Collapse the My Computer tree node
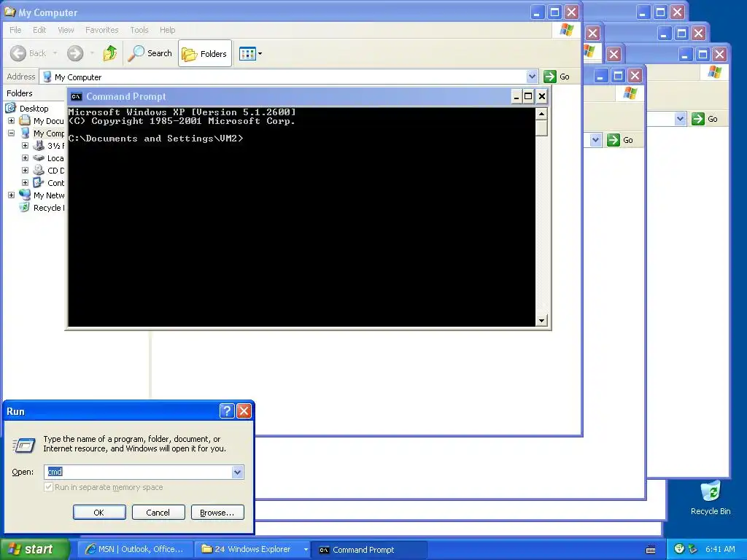Image resolution: width=747 pixels, height=560 pixels. [12, 133]
